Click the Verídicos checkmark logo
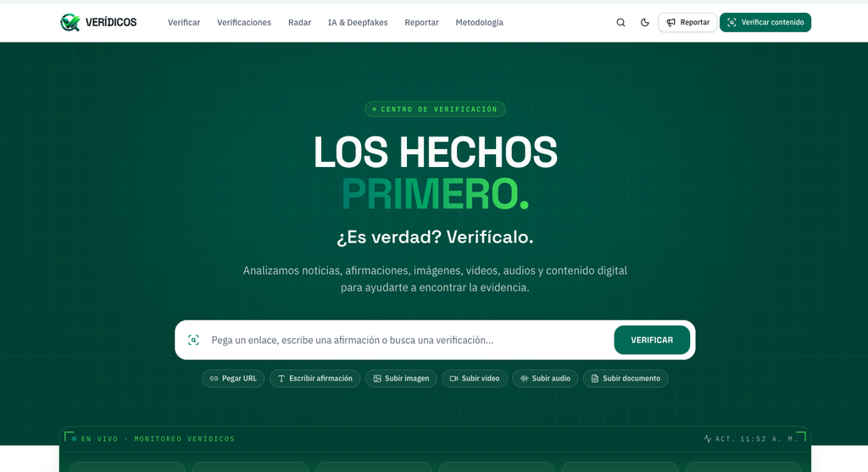868x472 pixels. point(70,22)
